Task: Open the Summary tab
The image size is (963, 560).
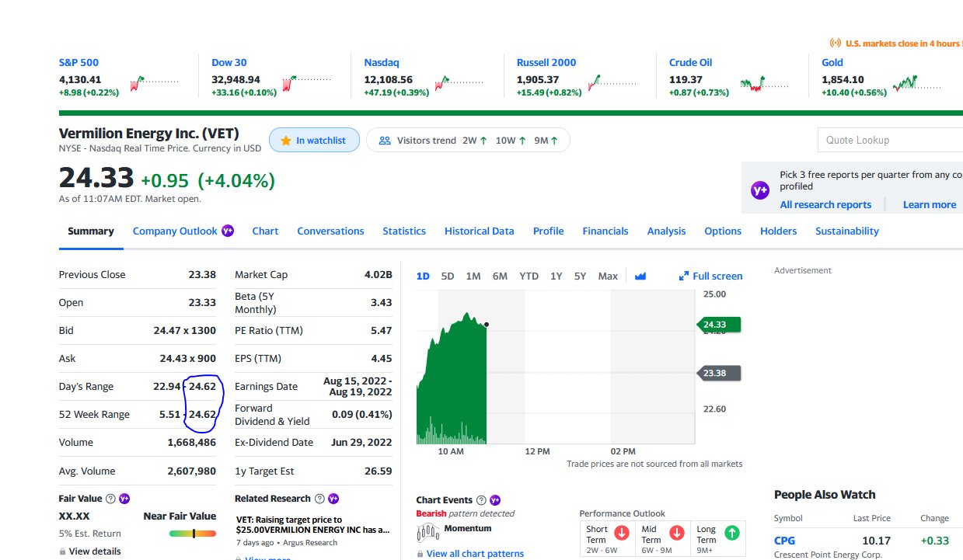Action: 91,231
